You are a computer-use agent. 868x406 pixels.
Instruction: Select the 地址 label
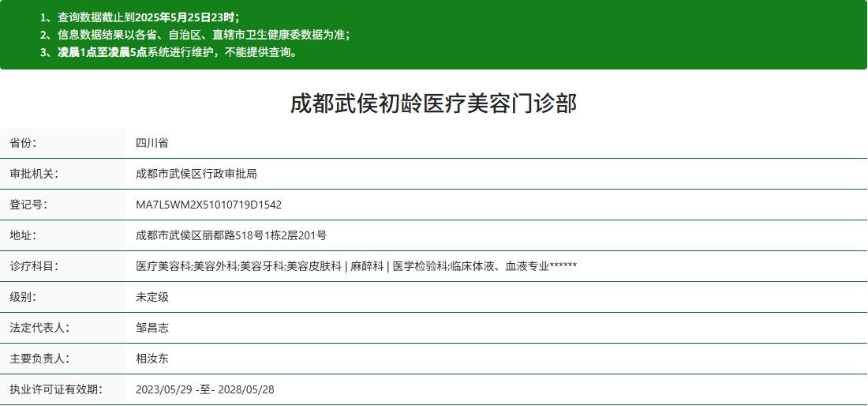click(23, 235)
